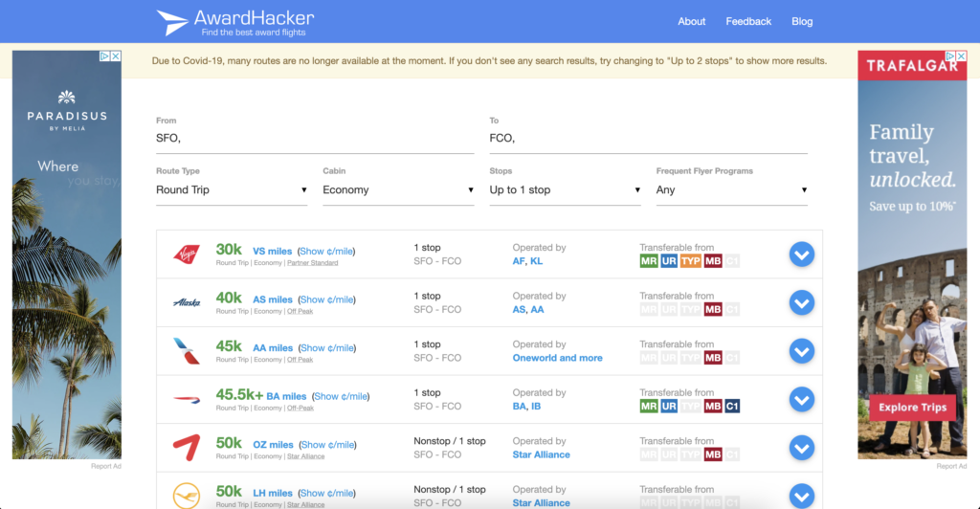The image size is (980, 509).
Task: Close the Trafalgar ad with X icon
Action: [961, 56]
